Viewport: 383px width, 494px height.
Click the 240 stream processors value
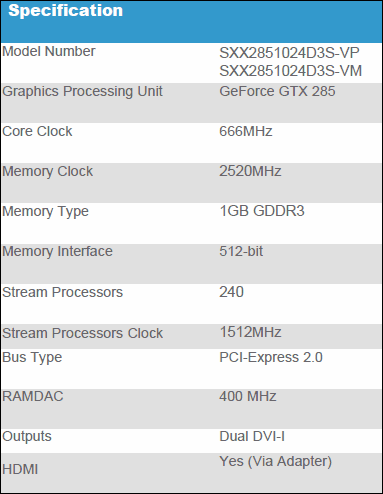click(x=231, y=292)
